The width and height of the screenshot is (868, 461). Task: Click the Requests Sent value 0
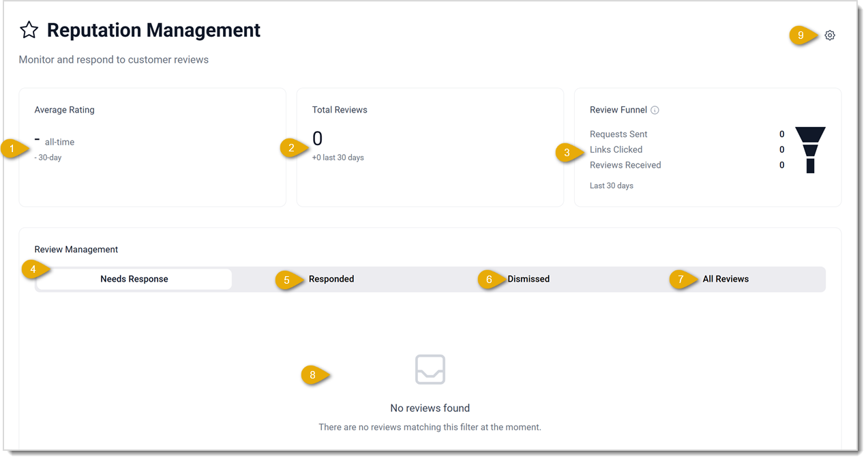781,134
